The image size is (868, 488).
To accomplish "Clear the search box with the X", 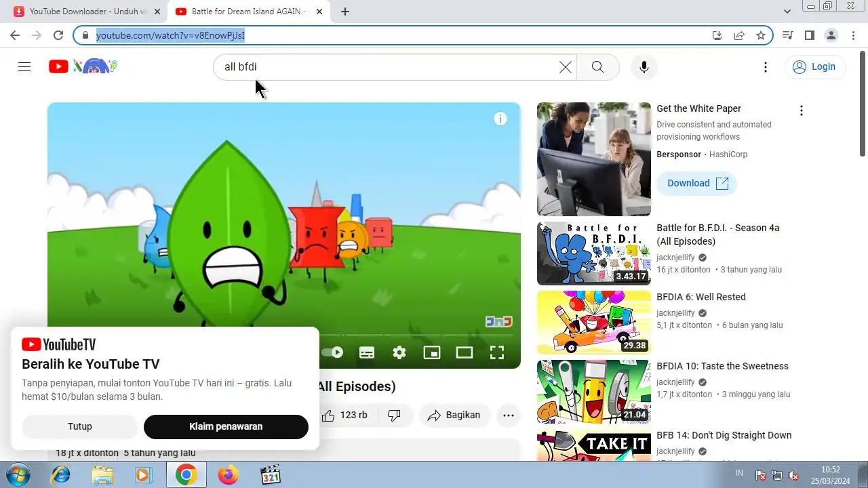I will tap(566, 66).
